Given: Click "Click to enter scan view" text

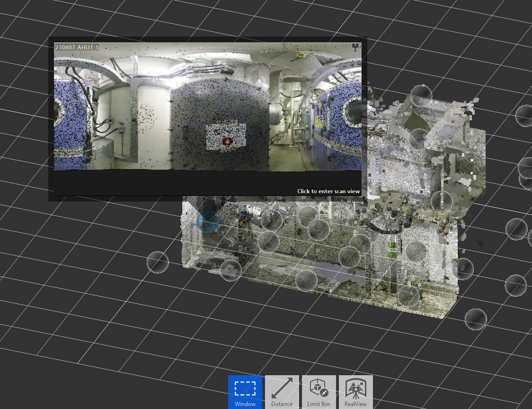Looking at the screenshot, I should 328,191.
